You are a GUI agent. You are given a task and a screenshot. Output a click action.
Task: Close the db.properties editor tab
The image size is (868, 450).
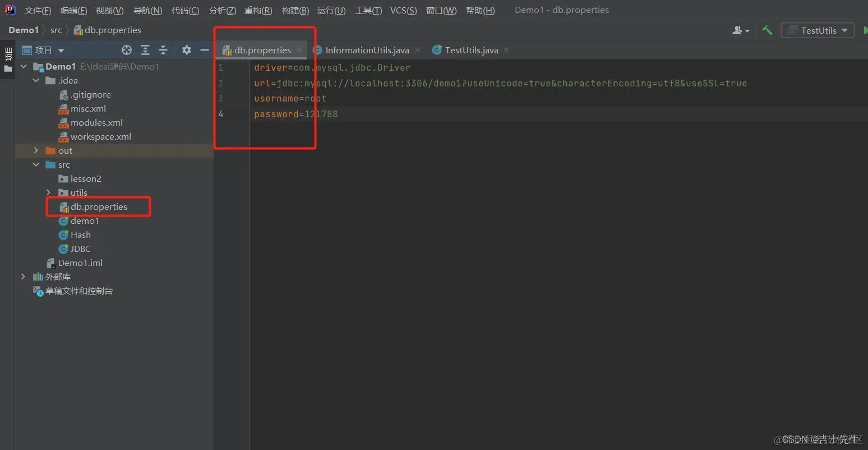coord(299,50)
